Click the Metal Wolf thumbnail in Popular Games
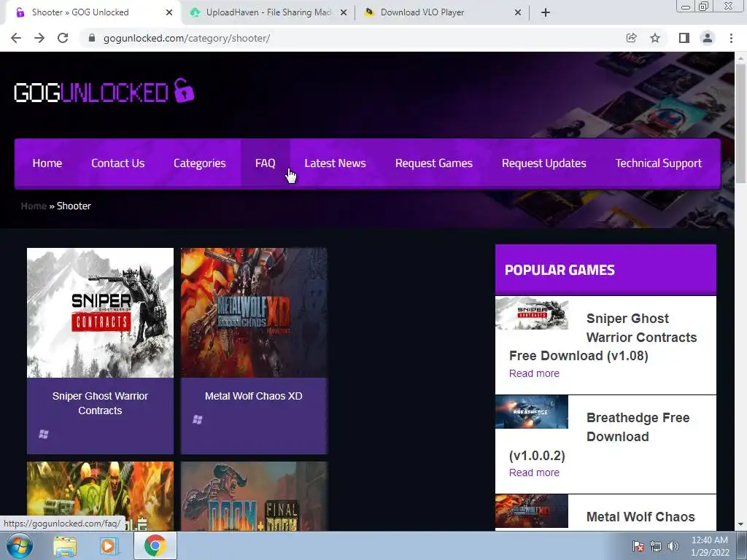Image resolution: width=747 pixels, height=560 pixels. pyautogui.click(x=532, y=511)
